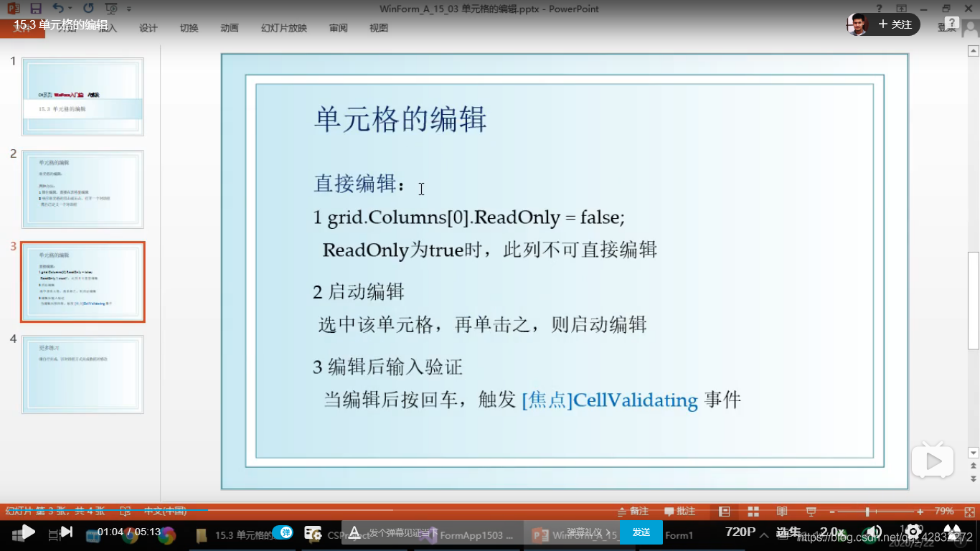Click the video progress bar
Screen dimensions: 980x551
click(x=490, y=509)
